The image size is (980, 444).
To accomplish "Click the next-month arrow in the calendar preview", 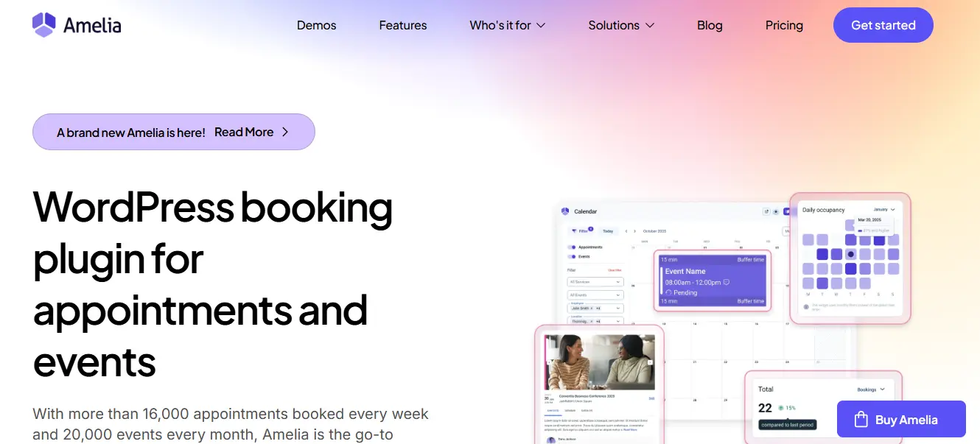I will pyautogui.click(x=636, y=230).
